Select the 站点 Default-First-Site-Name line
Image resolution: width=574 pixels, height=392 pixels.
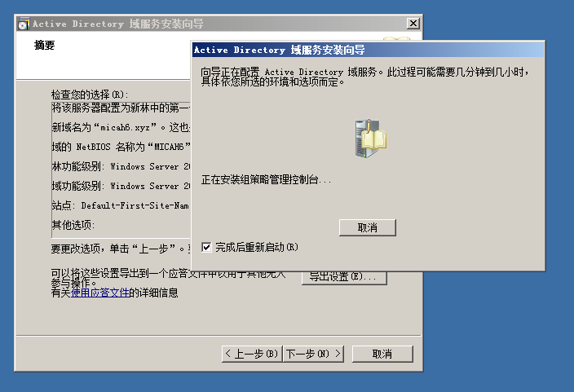click(x=121, y=205)
